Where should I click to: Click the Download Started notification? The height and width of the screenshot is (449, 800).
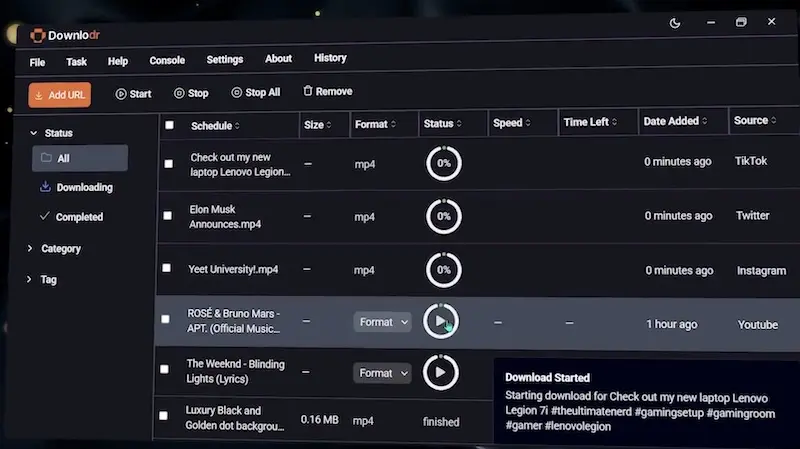click(646, 401)
